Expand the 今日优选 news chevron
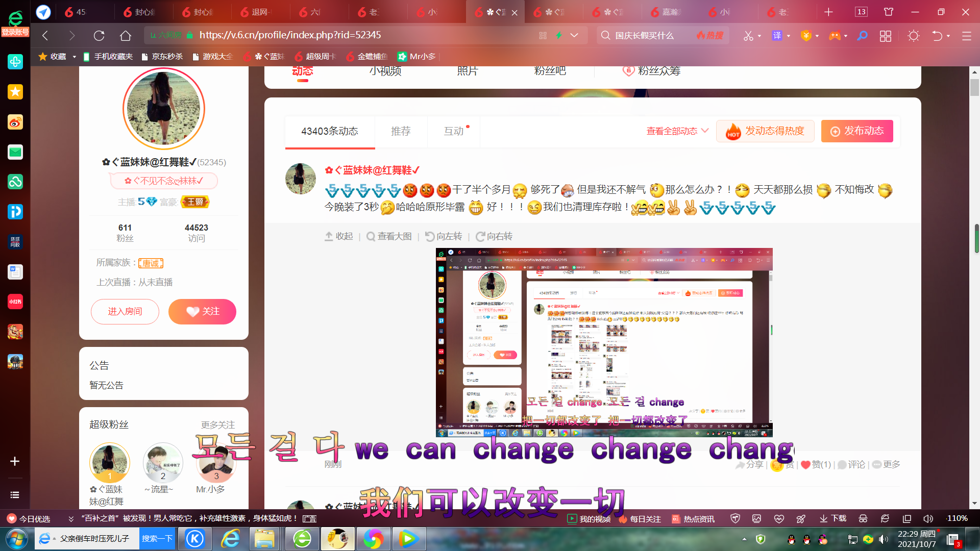The width and height of the screenshot is (980, 551). pos(71,519)
